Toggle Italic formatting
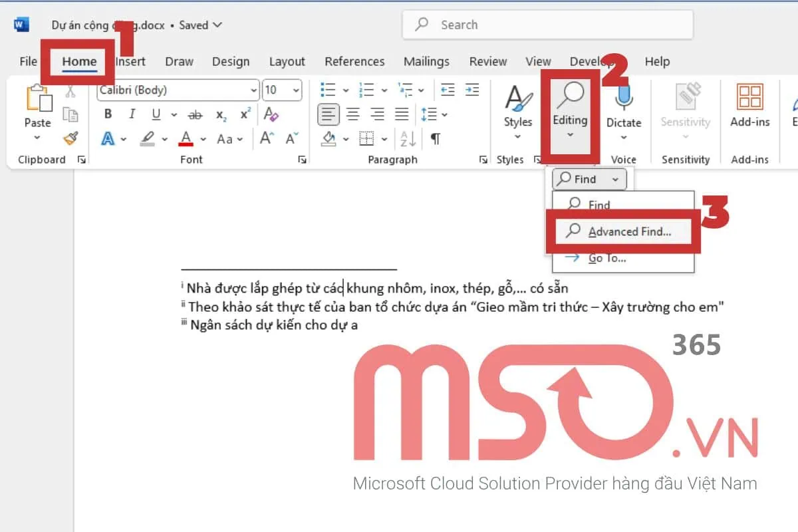This screenshot has width=798, height=532. click(x=132, y=114)
